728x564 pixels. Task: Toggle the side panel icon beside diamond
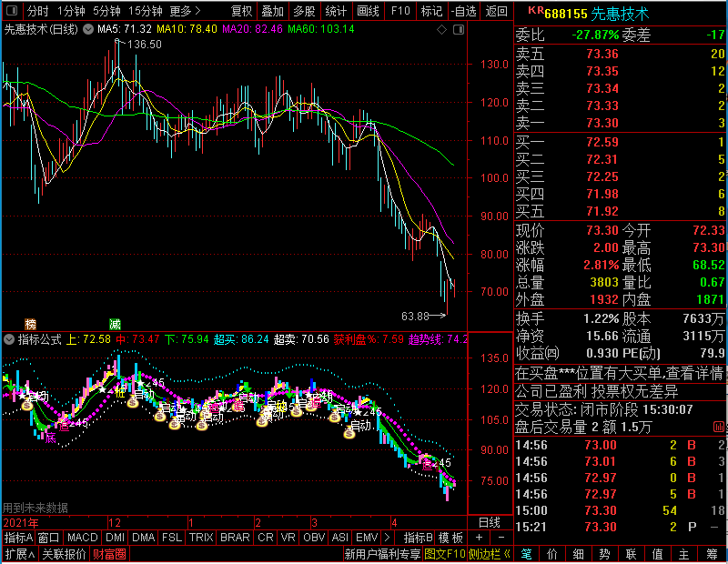(x=459, y=30)
